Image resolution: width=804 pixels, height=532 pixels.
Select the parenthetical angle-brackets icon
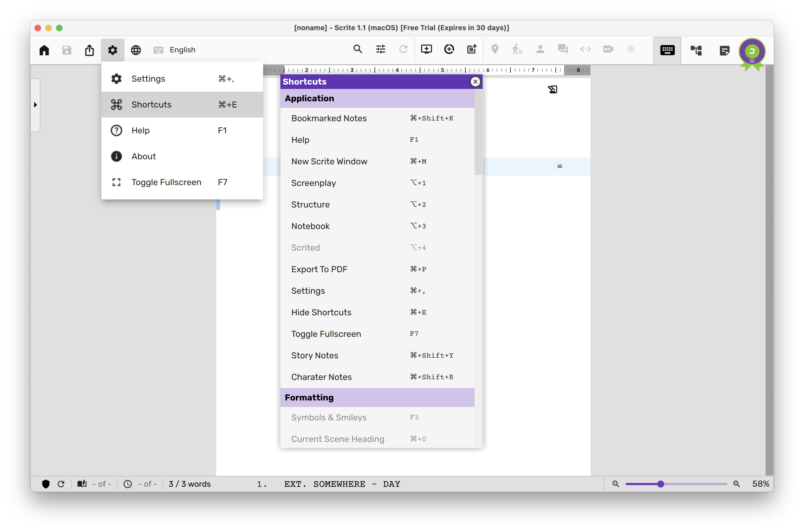coord(585,49)
